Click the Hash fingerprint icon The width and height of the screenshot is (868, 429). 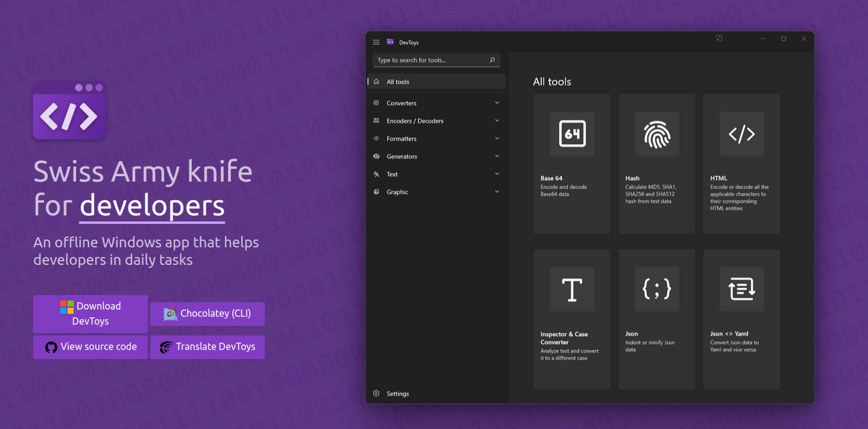(657, 134)
